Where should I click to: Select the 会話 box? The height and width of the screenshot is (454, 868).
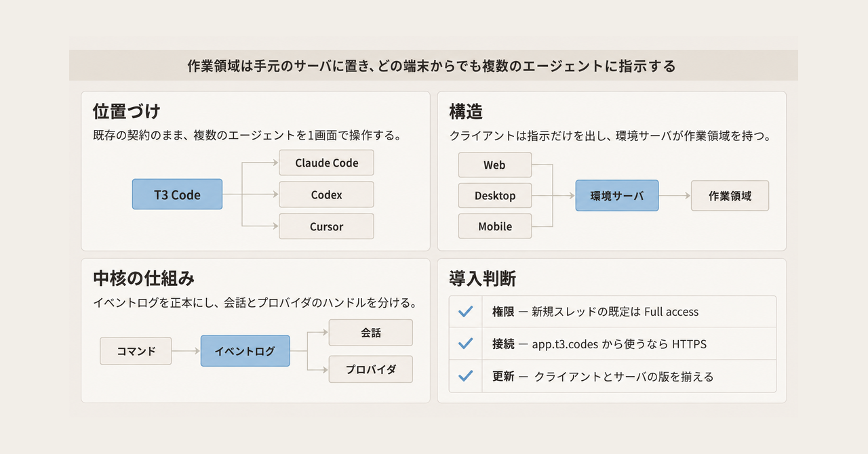click(370, 333)
